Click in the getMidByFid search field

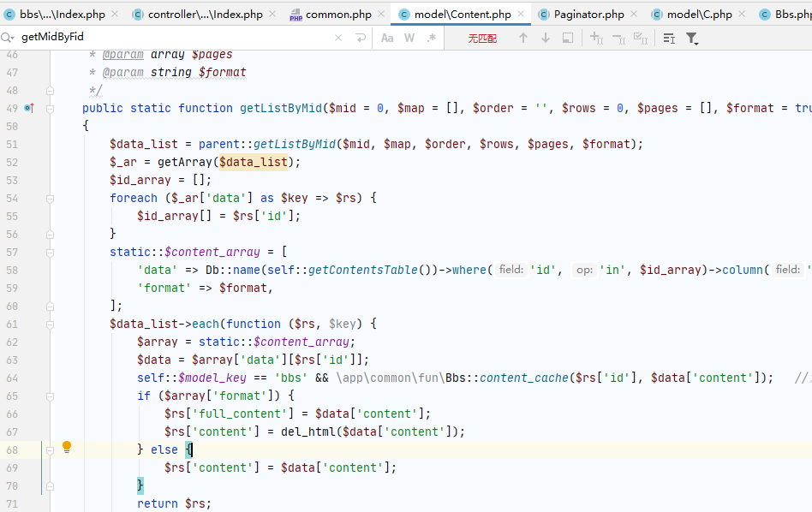point(171,39)
